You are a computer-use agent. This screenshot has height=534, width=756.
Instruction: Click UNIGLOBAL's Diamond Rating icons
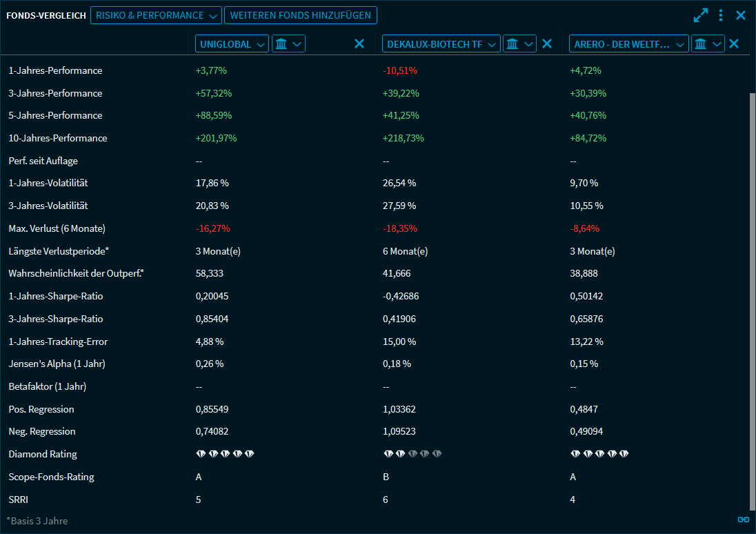225,454
